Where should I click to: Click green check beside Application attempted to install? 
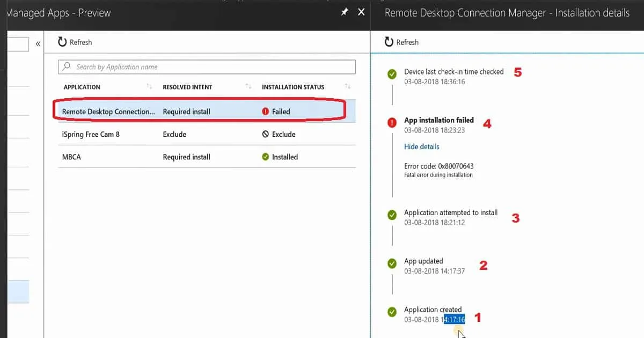tap(392, 215)
